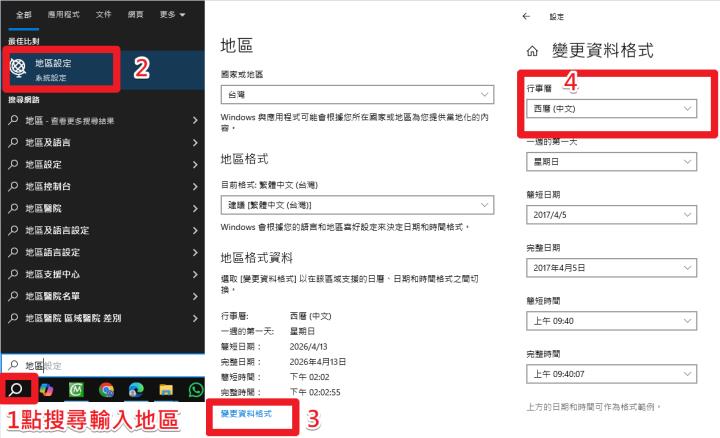720x438 pixels.
Task: Open 完整日期 dropdown showing 2017年4月5日
Action: [611, 268]
